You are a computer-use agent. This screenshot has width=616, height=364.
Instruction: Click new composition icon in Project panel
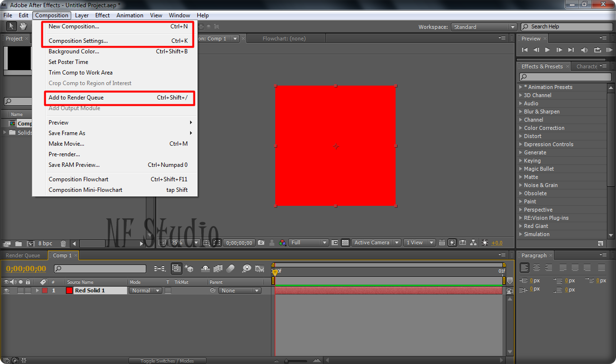(x=31, y=244)
